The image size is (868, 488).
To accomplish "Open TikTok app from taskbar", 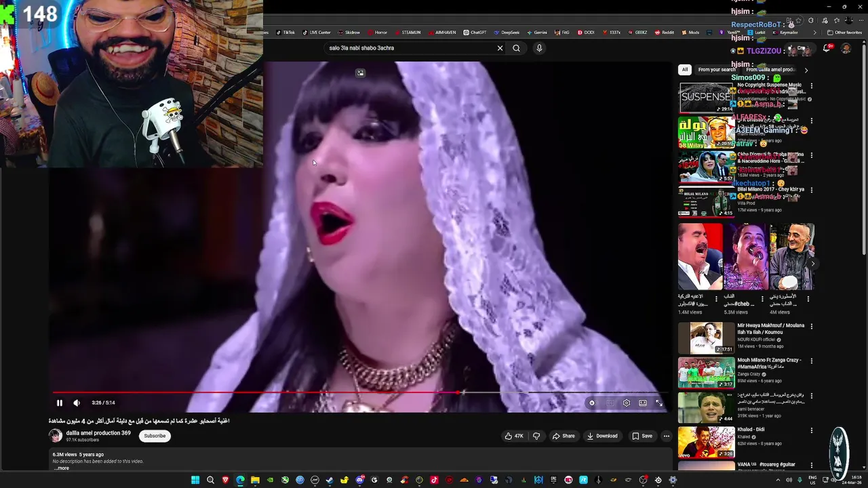I will [x=434, y=480].
